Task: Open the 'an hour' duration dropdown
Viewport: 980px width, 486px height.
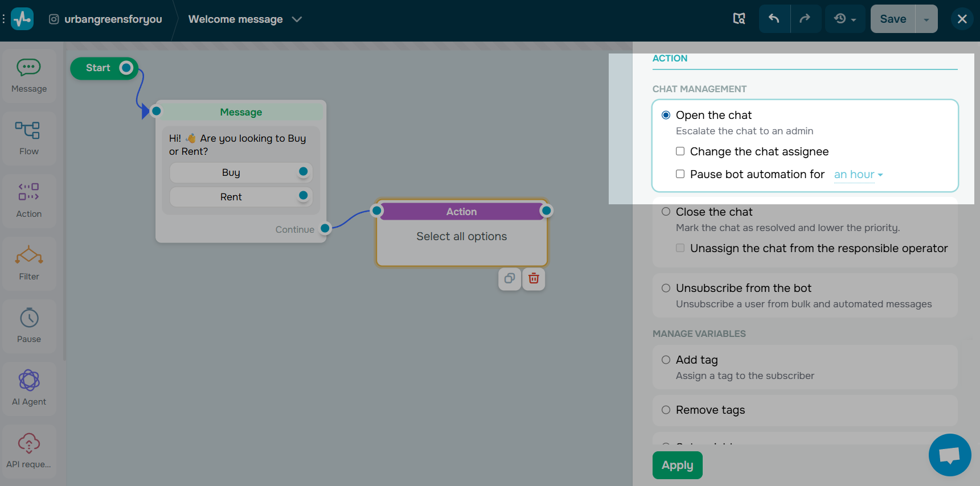Action: [858, 175]
